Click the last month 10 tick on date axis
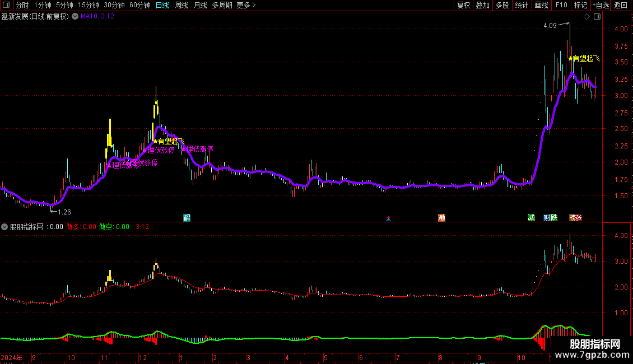The height and width of the screenshot is (364, 633). click(x=521, y=357)
